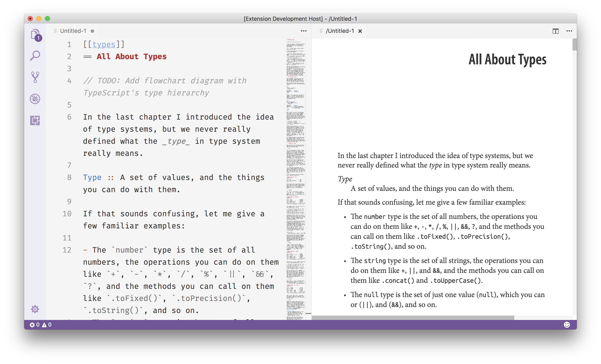Screen dimensions: 601x364
Task: Click the feedback smiley icon
Action: point(567,324)
